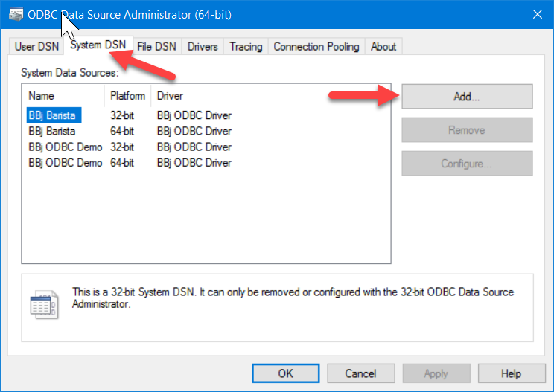Click the ODBC Administrator title bar icon
The image size is (554, 392).
tap(16, 14)
